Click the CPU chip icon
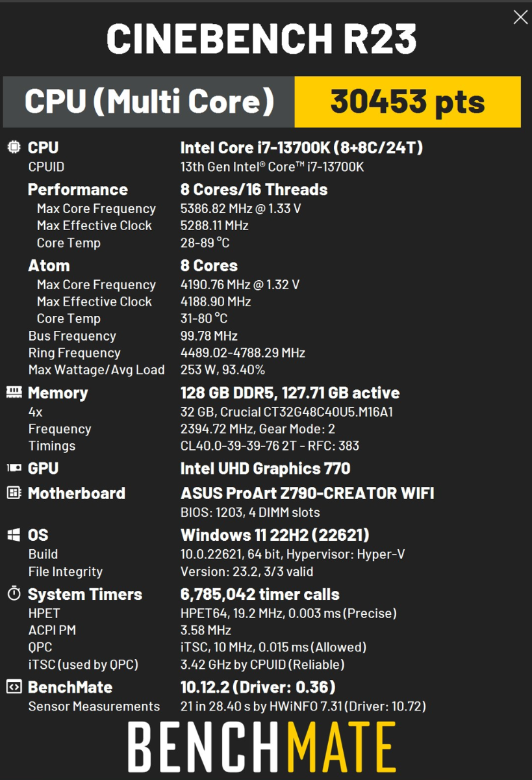 [14, 148]
